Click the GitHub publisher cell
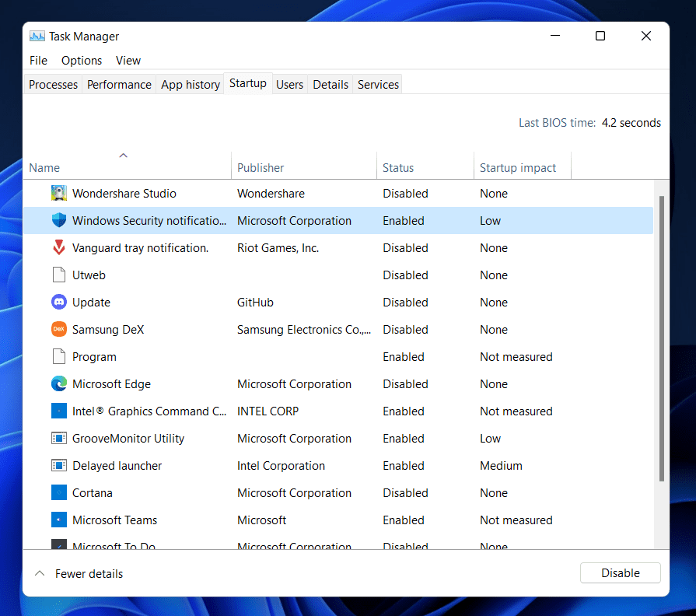Screen dimensions: 696x616 click(x=255, y=303)
